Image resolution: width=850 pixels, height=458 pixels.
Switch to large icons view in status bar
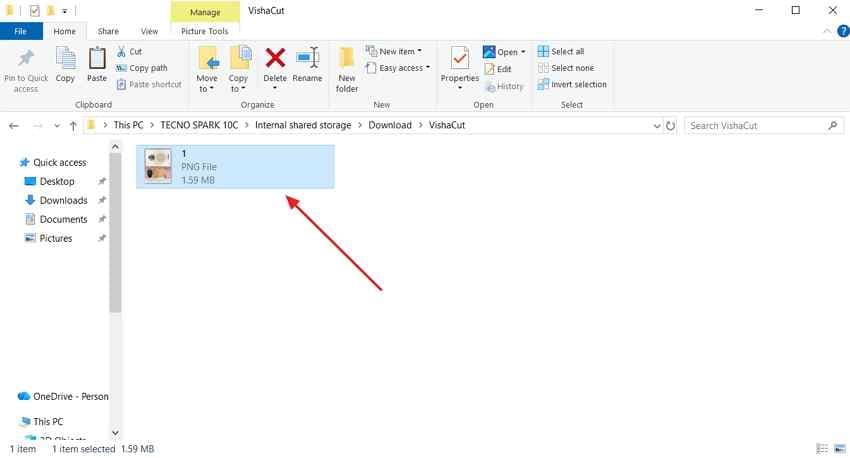(840, 449)
